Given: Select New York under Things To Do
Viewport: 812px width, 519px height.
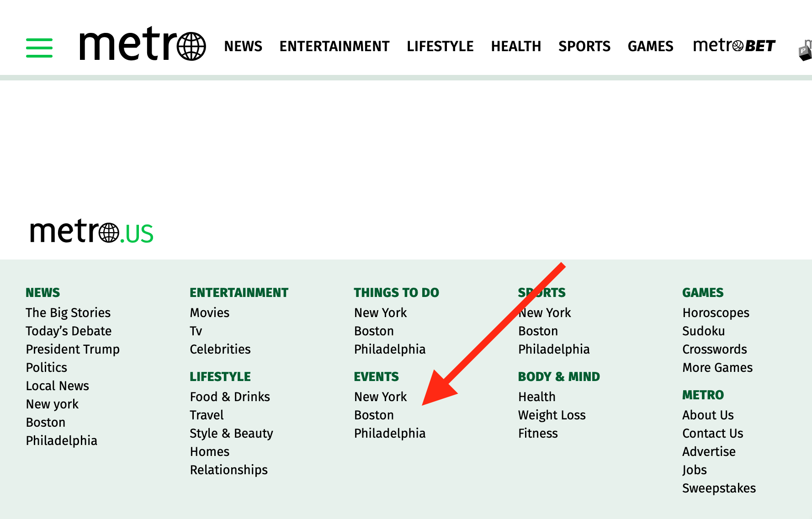Looking at the screenshot, I should [x=381, y=313].
